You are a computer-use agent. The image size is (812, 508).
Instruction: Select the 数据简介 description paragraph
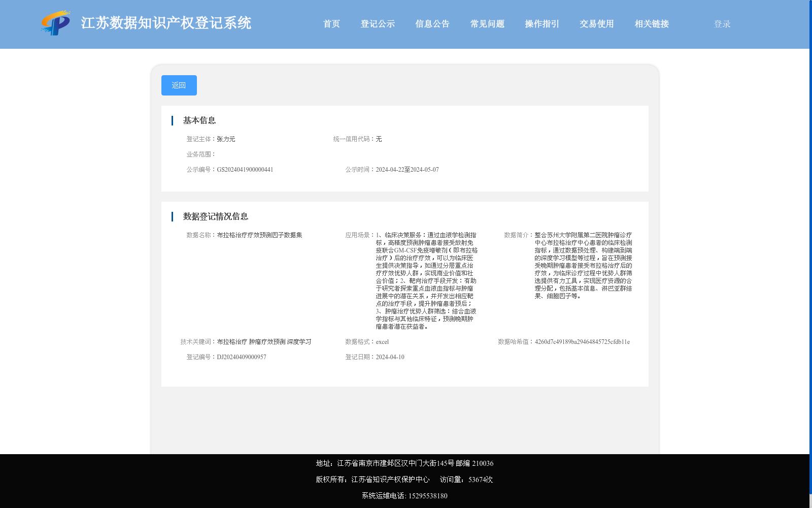[x=584, y=266]
